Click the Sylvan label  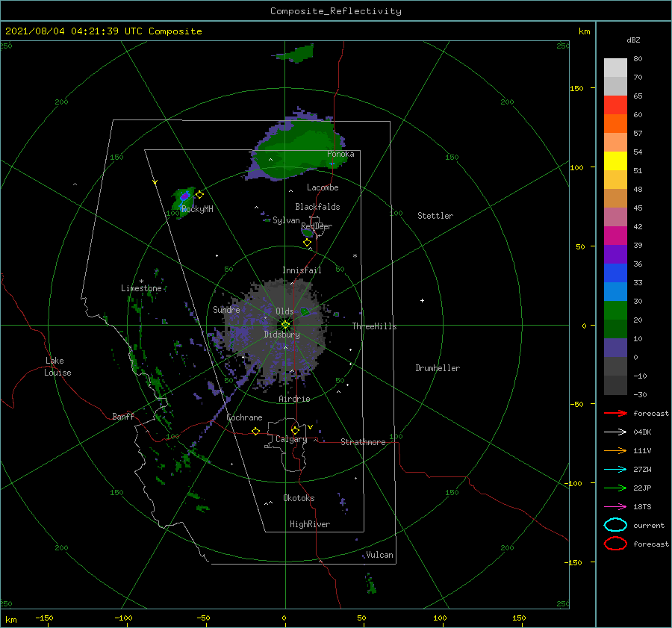286,220
